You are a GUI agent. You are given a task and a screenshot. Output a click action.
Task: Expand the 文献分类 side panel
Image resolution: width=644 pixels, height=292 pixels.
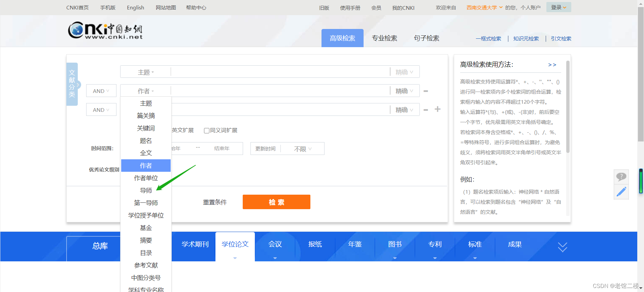click(72, 84)
